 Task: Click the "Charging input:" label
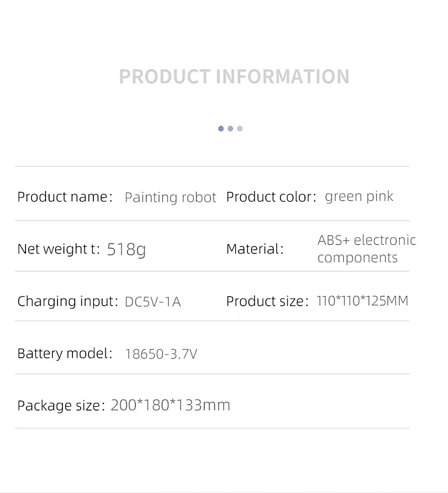click(68, 301)
